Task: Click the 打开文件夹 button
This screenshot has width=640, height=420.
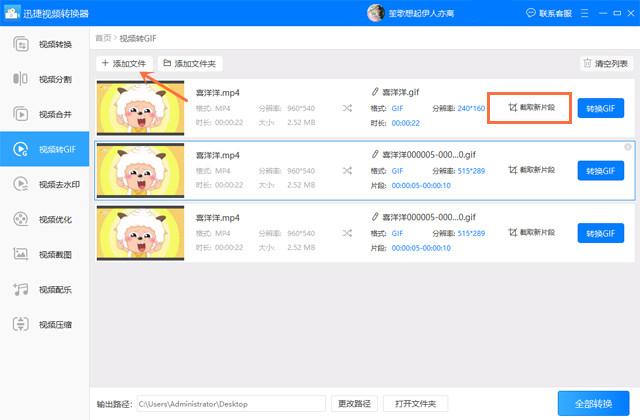Action: [416, 404]
